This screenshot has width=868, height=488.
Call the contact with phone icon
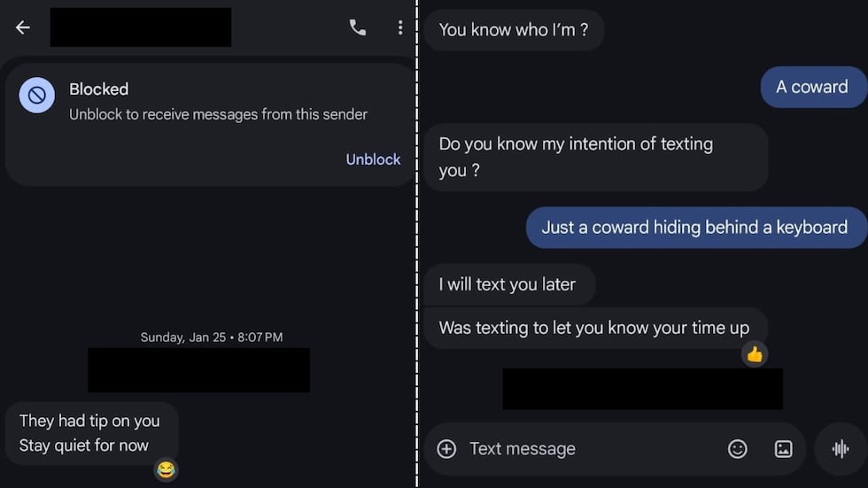(358, 27)
